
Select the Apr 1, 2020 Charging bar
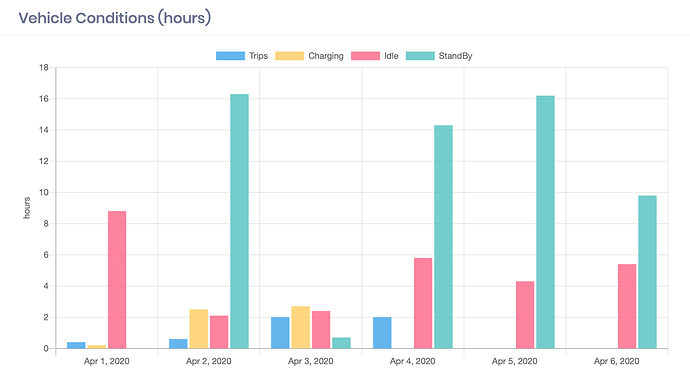[x=97, y=347]
